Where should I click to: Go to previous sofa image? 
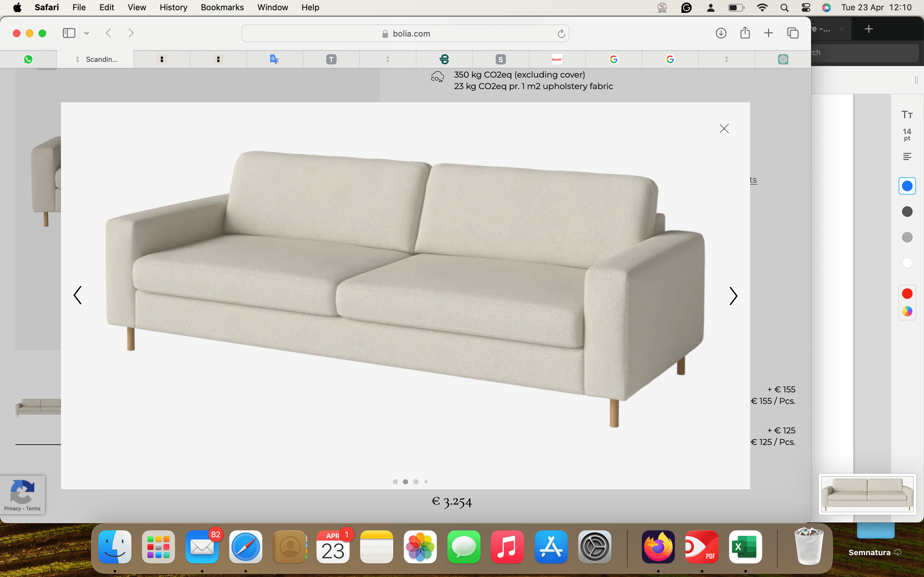78,295
